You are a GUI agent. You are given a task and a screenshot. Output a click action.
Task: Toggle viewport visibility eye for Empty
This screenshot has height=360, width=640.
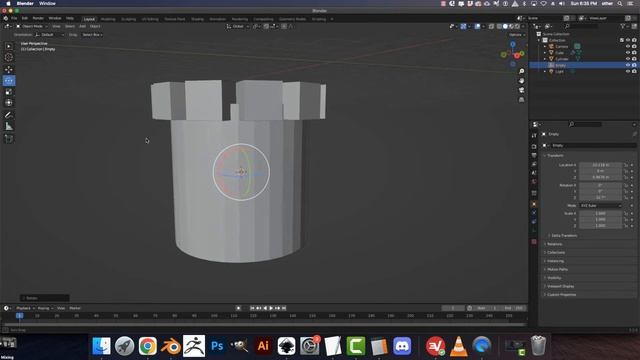coord(628,65)
